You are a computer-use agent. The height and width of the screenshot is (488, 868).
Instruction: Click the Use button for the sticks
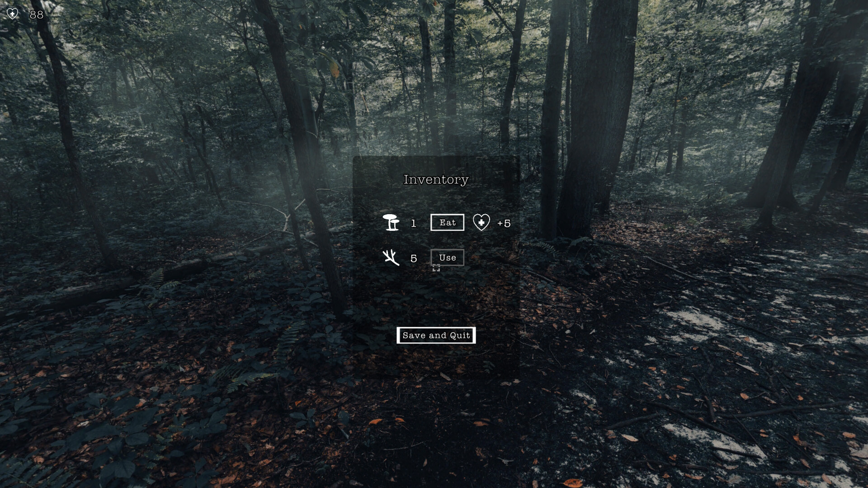(447, 258)
